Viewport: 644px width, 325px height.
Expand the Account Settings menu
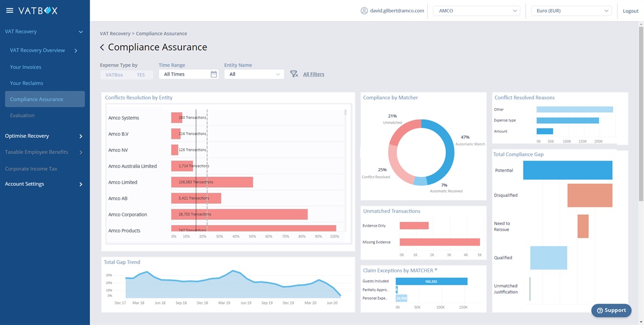[x=80, y=184]
